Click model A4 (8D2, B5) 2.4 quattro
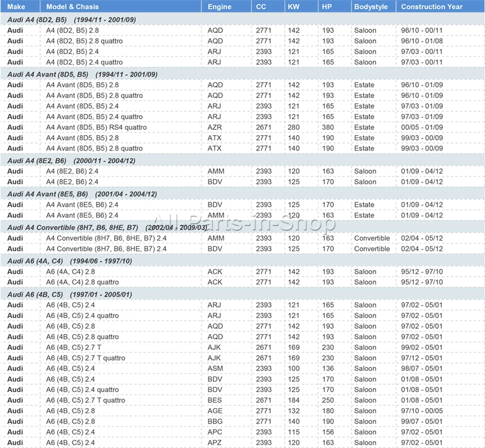This screenshot has height=448, width=485. (84, 62)
